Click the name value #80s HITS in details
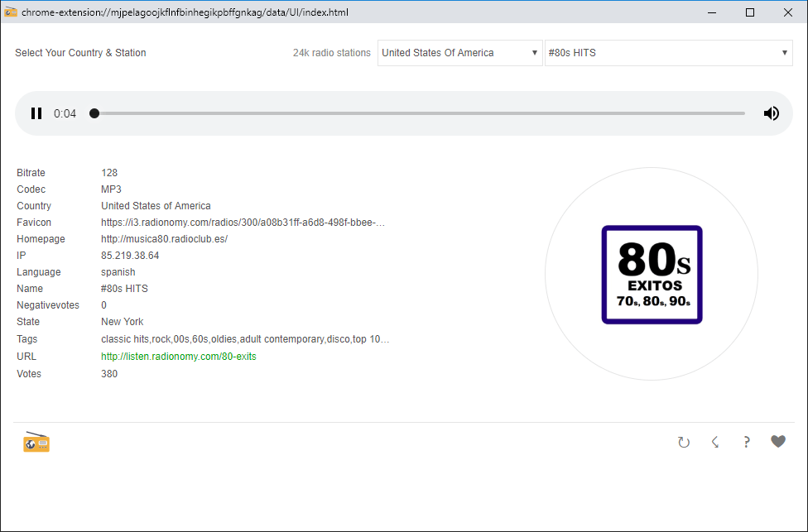Screen dimensions: 808x532 coord(124,289)
